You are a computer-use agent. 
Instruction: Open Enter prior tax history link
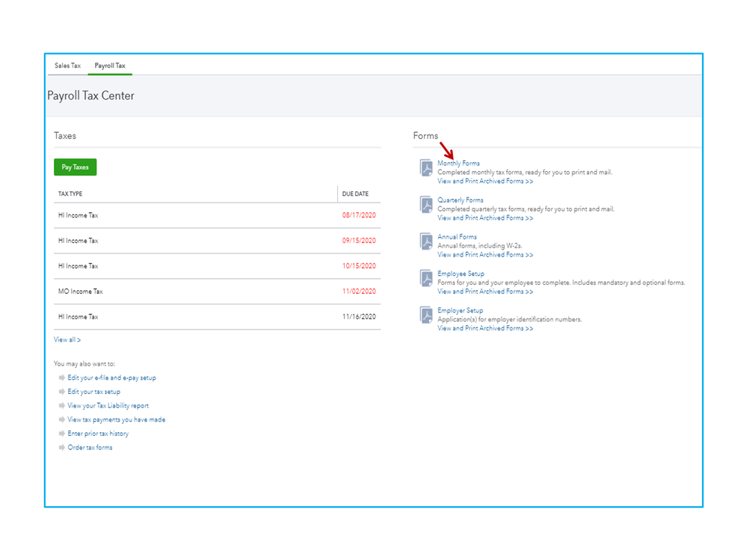pyautogui.click(x=98, y=434)
